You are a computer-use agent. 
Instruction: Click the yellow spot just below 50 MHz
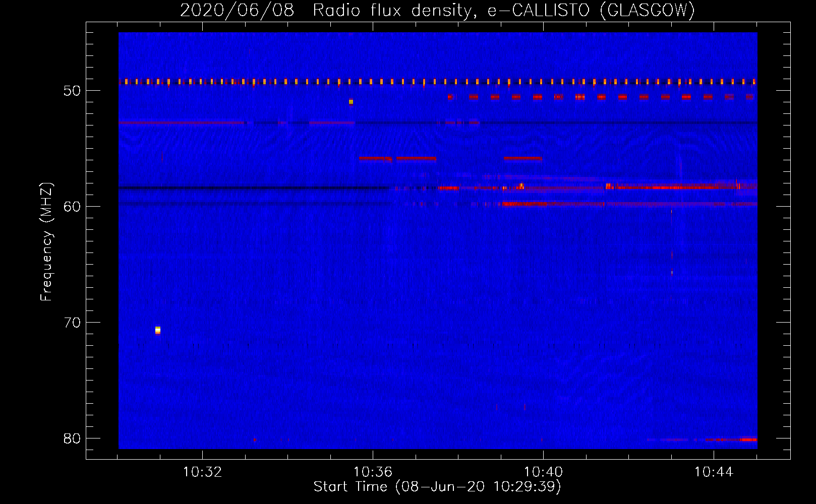[x=351, y=102]
